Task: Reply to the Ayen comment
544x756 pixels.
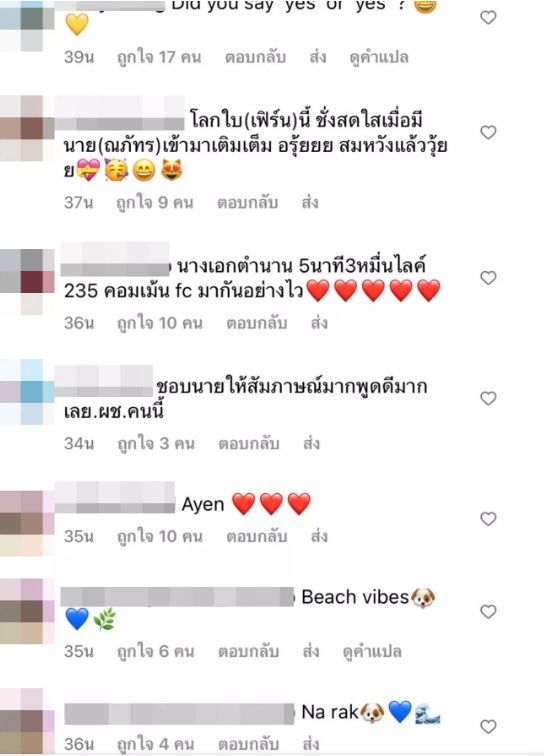Action: 257,537
